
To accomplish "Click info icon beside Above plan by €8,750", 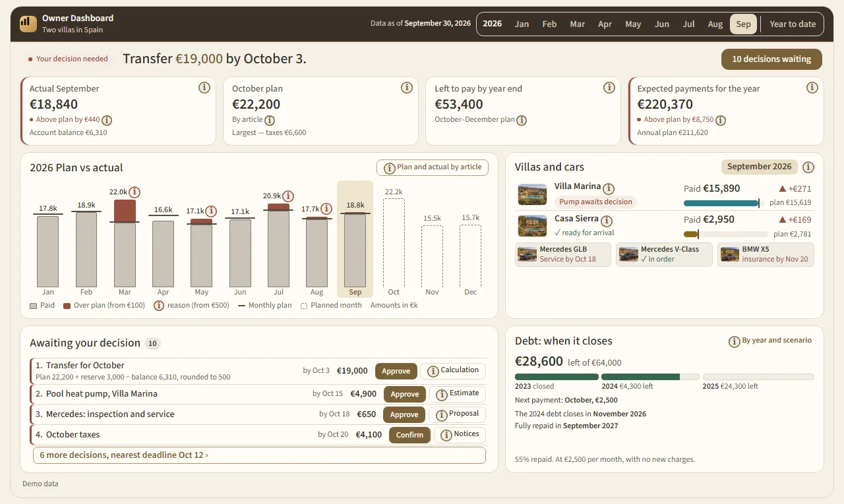I will click(x=721, y=120).
